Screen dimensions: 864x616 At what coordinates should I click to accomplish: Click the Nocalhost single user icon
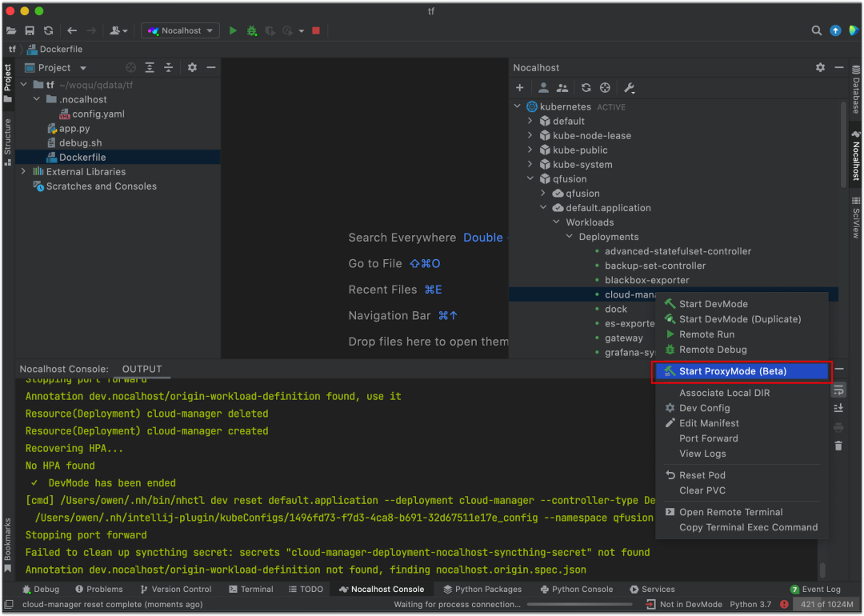pos(543,88)
